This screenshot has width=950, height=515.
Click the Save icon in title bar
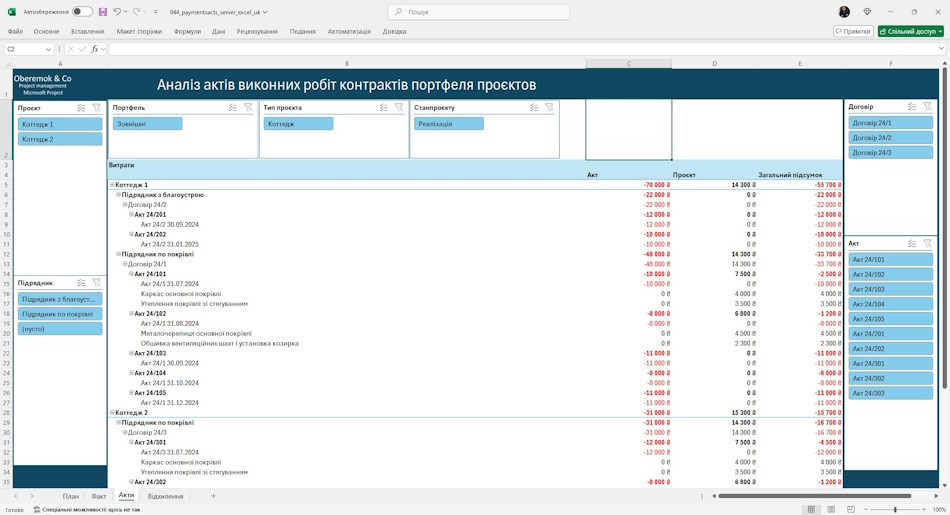pyautogui.click(x=102, y=12)
